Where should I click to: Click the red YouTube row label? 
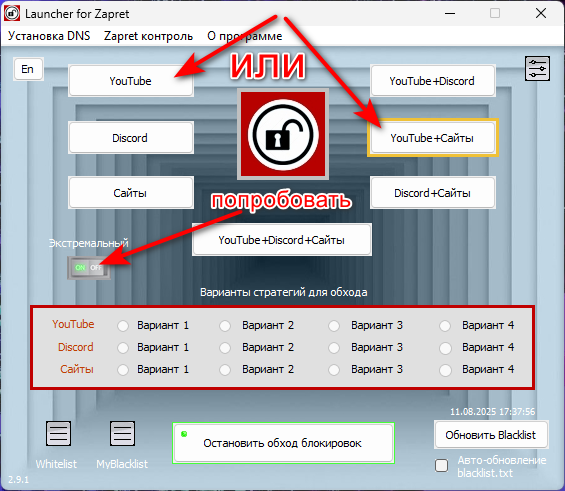coord(73,324)
